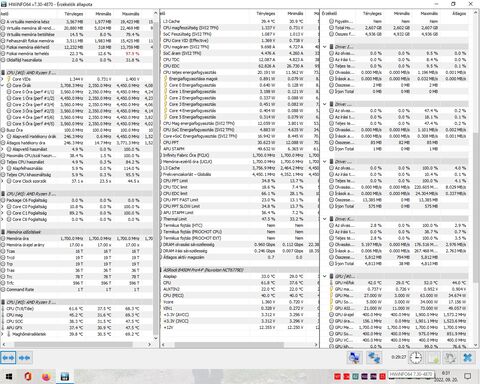The width and height of the screenshot is (480, 384).
Task: Click the Minimális column header in middle pane
Action: pyautogui.click(x=295, y=14)
